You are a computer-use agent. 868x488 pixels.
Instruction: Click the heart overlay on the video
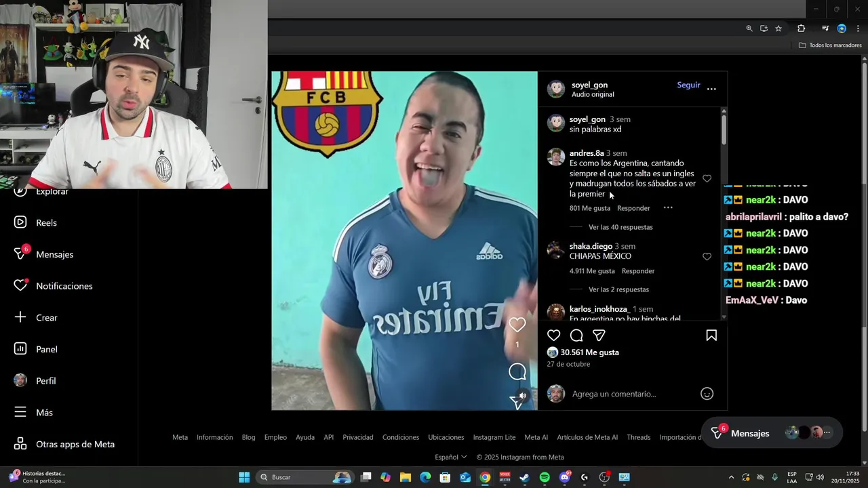517,325
